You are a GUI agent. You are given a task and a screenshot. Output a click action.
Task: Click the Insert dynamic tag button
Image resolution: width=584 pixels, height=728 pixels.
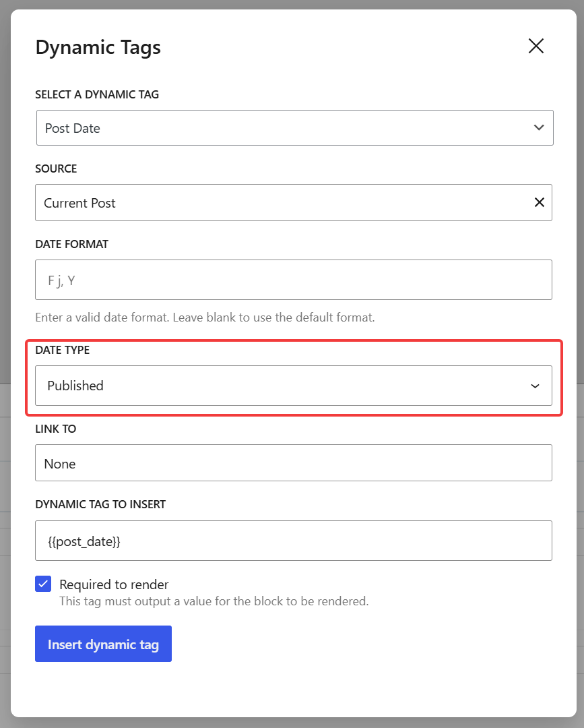103,644
